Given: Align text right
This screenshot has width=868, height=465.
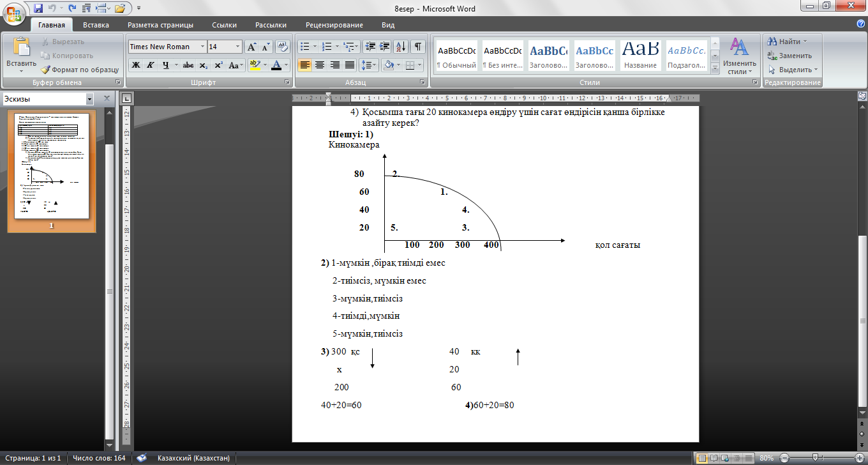Looking at the screenshot, I should (334, 65).
